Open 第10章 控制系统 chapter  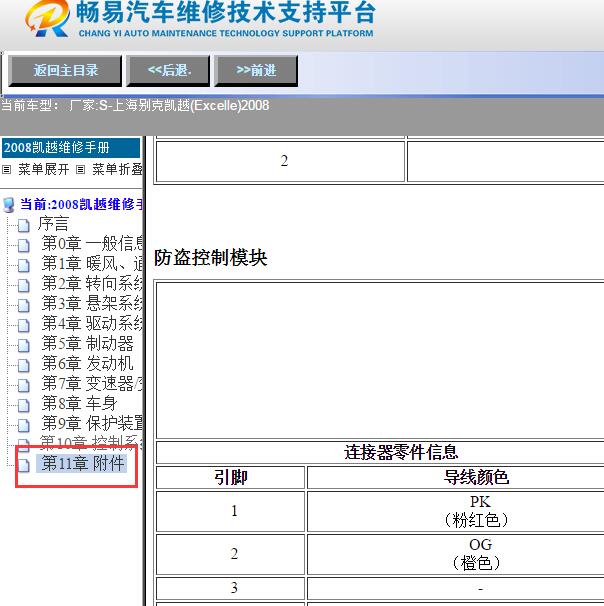click(x=91, y=443)
